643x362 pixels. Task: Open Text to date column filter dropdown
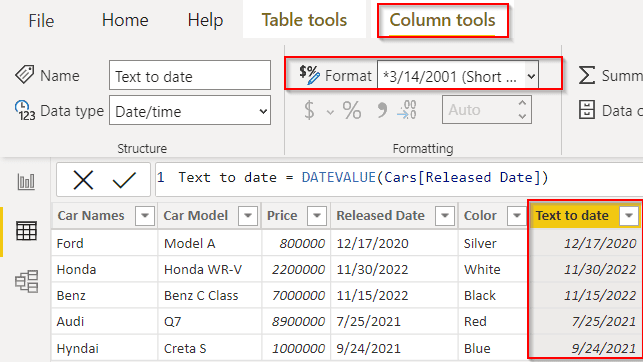click(x=629, y=215)
